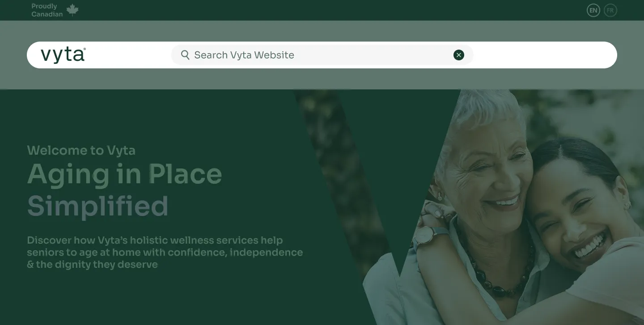Click the maple leaf icon

(72, 10)
